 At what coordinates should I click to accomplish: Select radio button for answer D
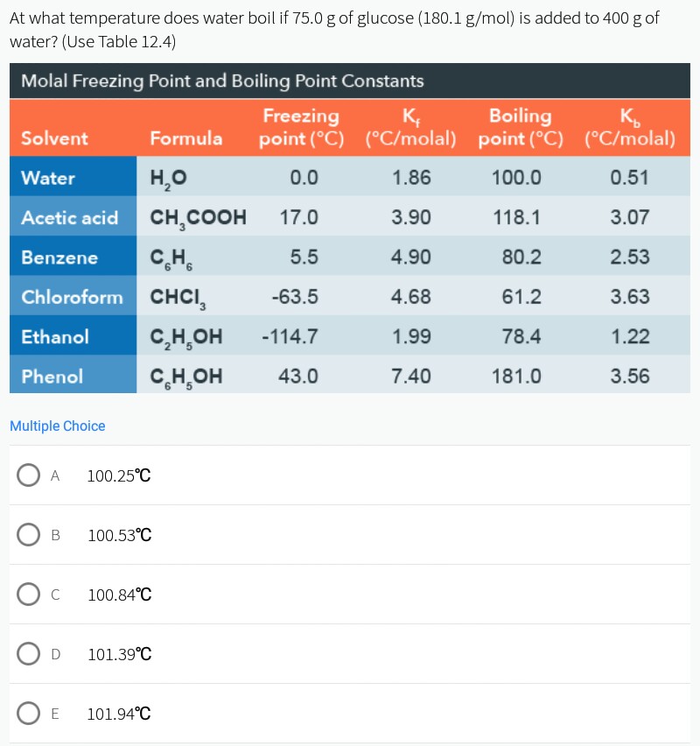click(29, 653)
